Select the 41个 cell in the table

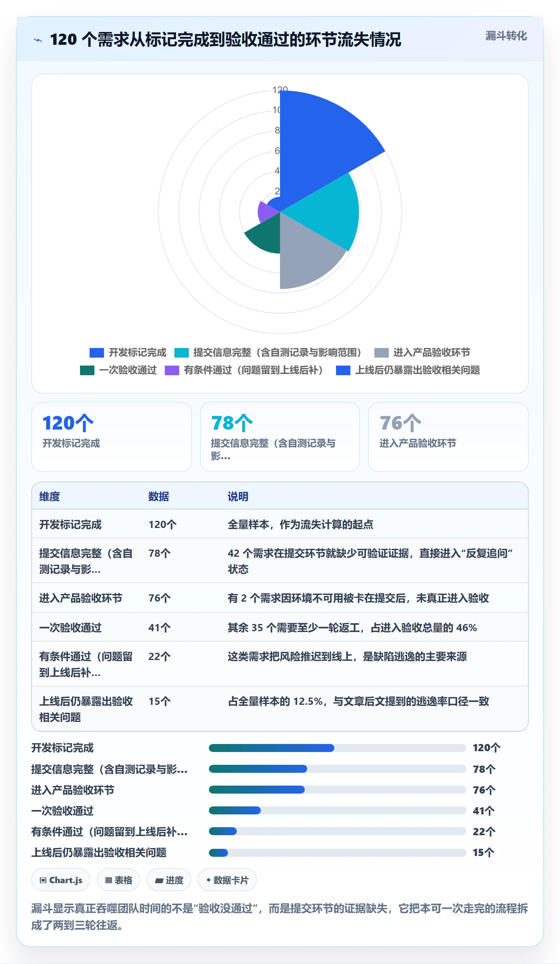coord(160,628)
